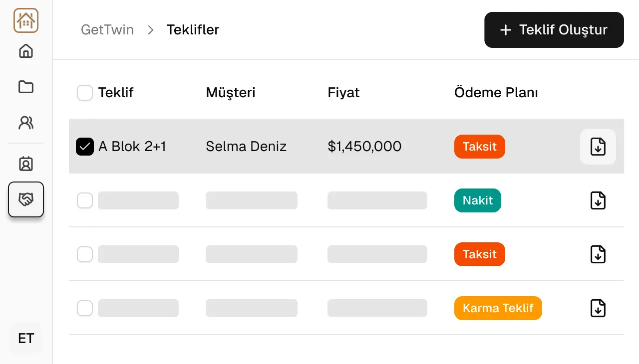Screen dimensions: 639x364
Task: Uncheck the A Blok 2+1 checkbox
Action: coord(85,147)
